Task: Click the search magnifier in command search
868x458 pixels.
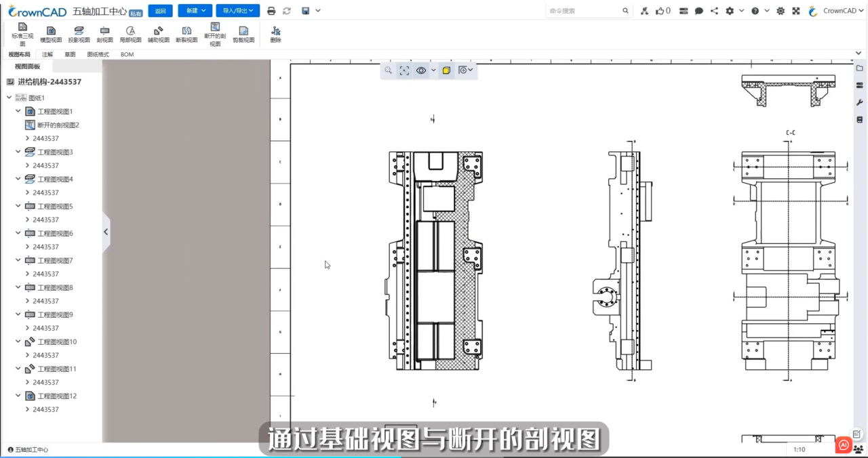Action: 625,11
